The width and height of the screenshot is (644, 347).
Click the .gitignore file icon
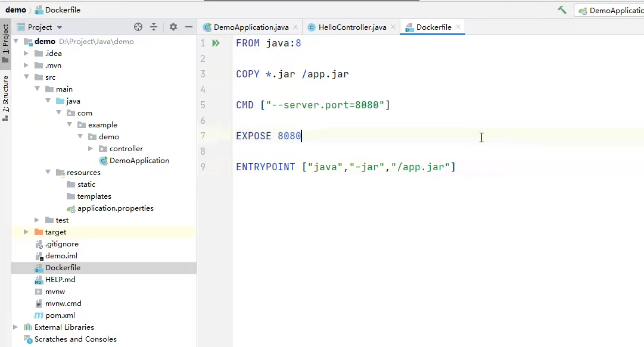pos(38,243)
